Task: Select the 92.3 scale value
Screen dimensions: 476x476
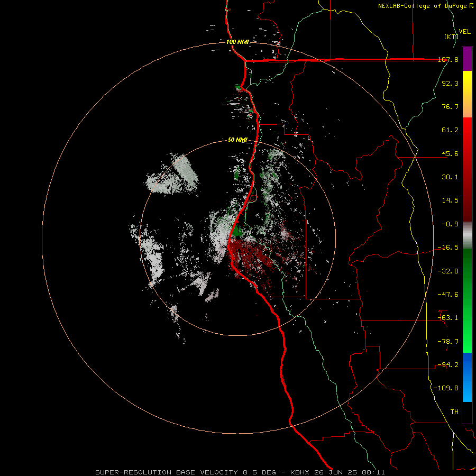Action: pos(450,83)
